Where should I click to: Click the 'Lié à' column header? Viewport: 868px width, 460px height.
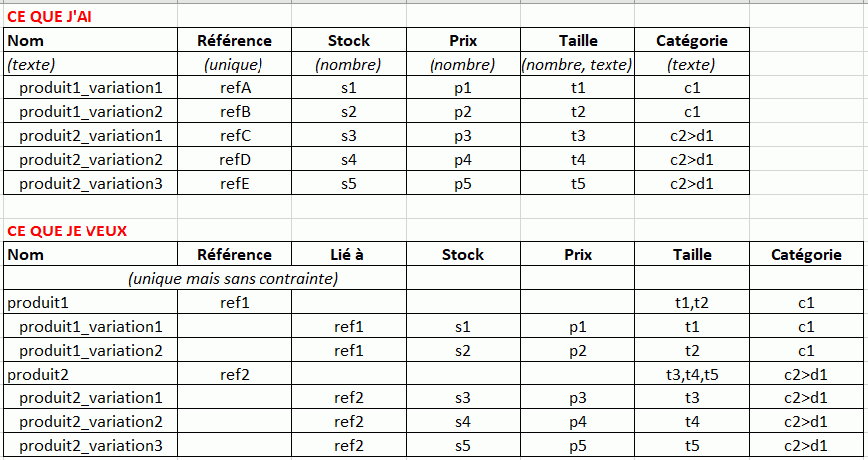point(349,255)
